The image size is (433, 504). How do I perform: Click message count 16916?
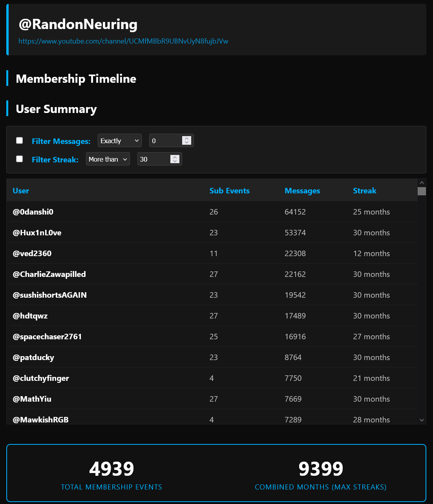[x=295, y=337]
